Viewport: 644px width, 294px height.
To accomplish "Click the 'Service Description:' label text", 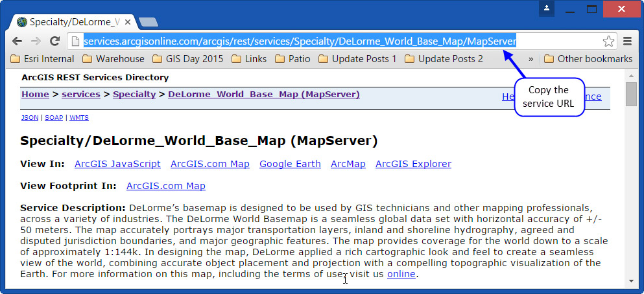I will click(73, 207).
